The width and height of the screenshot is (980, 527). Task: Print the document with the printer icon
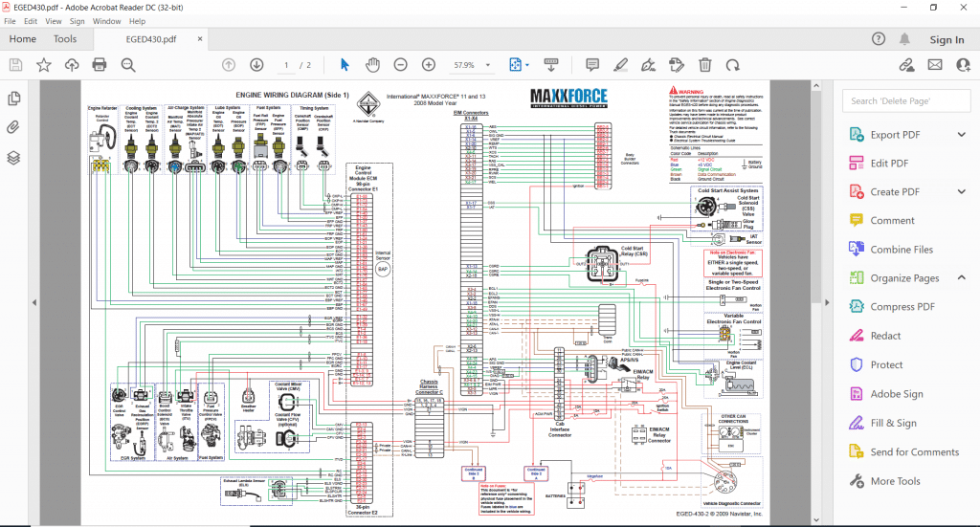100,65
